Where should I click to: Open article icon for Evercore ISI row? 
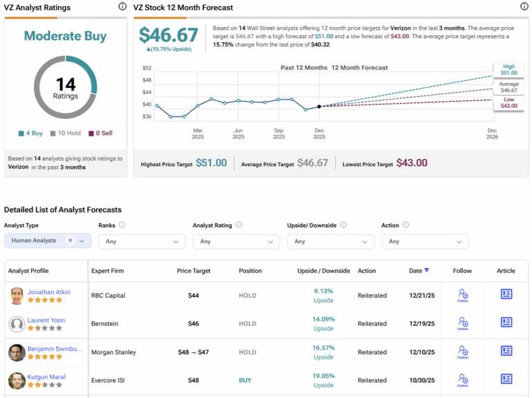point(506,379)
